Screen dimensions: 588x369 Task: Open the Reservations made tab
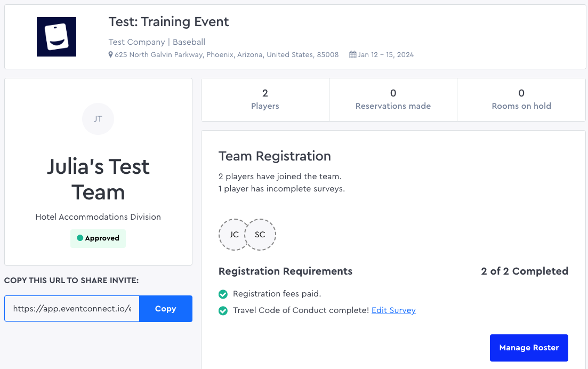(x=393, y=100)
